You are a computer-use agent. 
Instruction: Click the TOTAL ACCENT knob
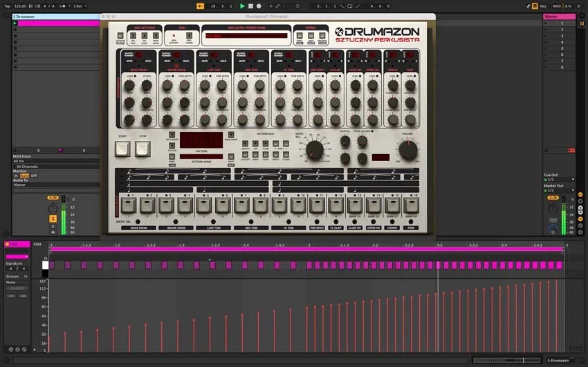coord(362,141)
